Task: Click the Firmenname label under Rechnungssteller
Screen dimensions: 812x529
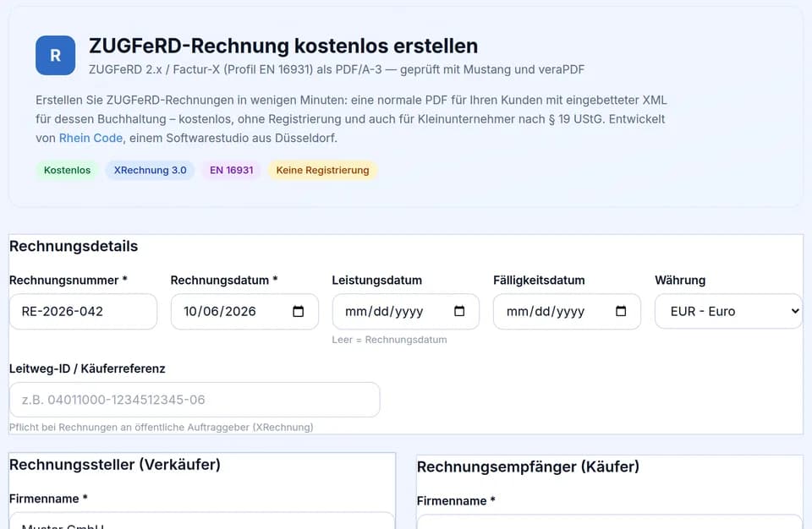Action: tap(48, 499)
